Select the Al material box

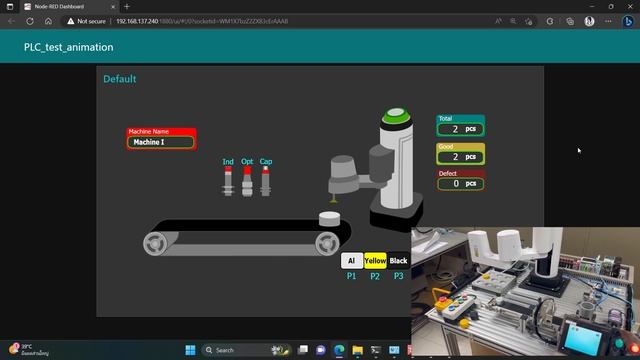click(x=351, y=261)
